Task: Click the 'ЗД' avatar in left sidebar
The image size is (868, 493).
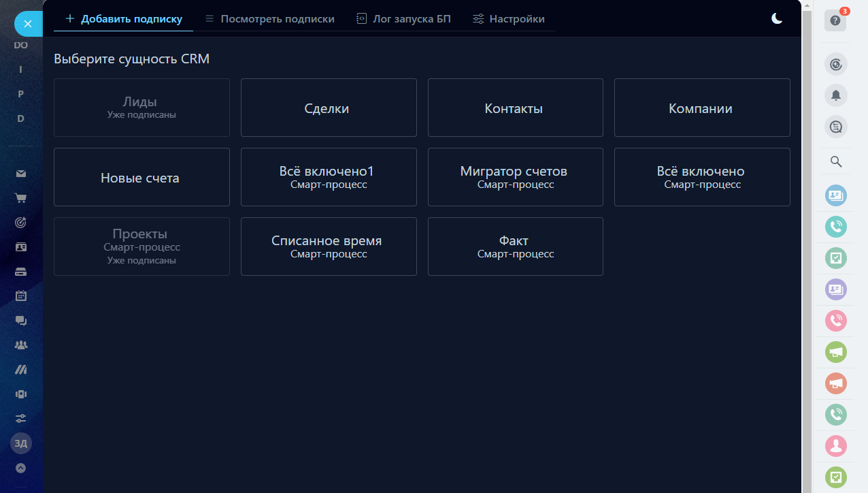Action: (x=21, y=443)
